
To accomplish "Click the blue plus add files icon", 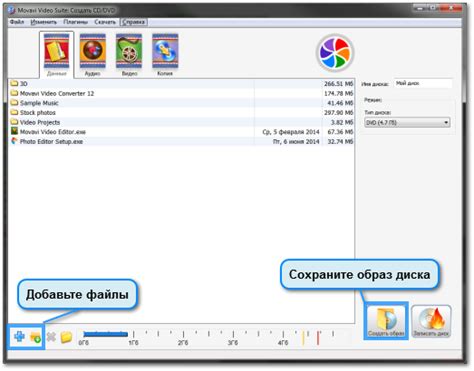I will pyautogui.click(x=19, y=337).
